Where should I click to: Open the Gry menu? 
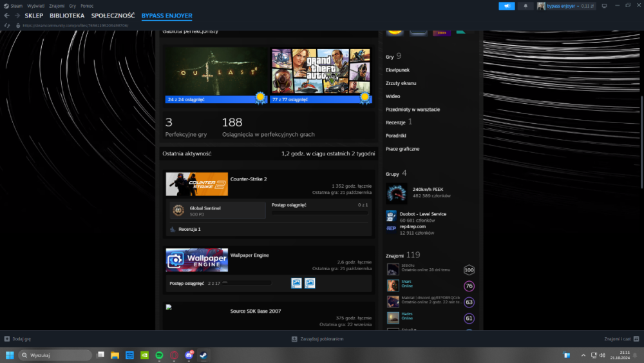coord(72,6)
